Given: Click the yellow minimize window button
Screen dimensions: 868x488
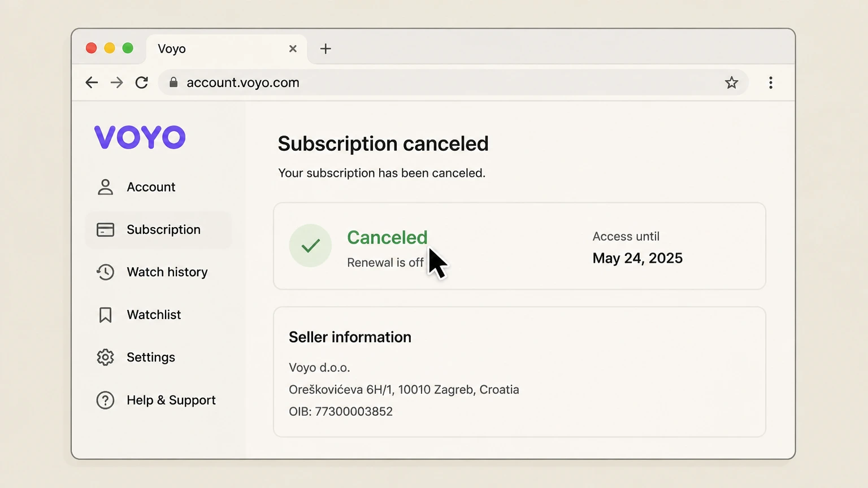Looking at the screenshot, I should [x=110, y=48].
